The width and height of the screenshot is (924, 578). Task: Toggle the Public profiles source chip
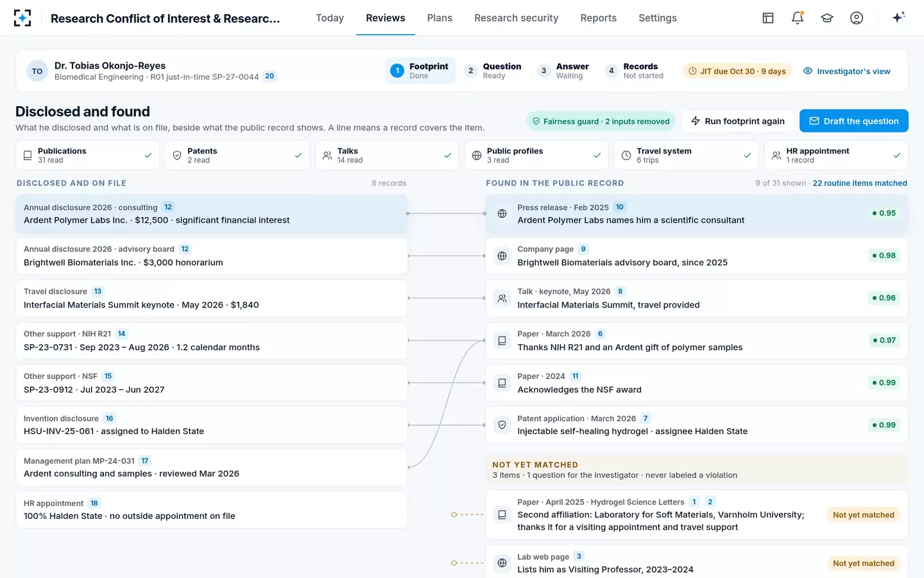pyautogui.click(x=536, y=155)
